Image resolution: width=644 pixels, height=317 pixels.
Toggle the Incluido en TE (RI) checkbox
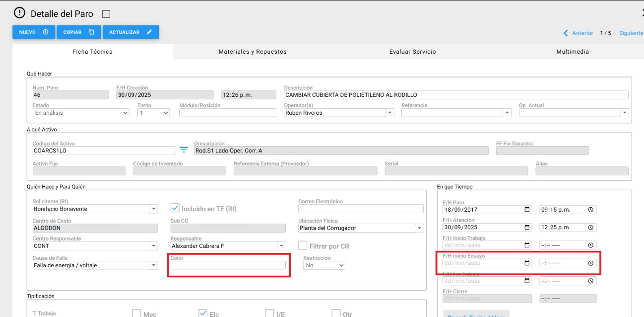point(175,209)
